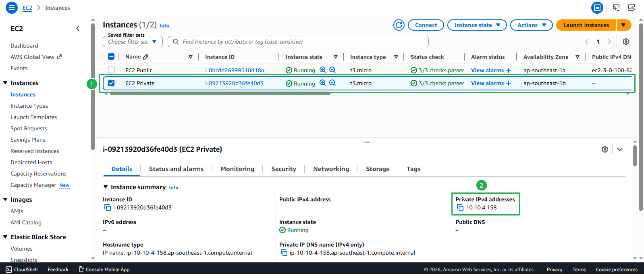Collapse the Instance summary section
Image resolution: width=644 pixels, height=274 pixels.
106,187
